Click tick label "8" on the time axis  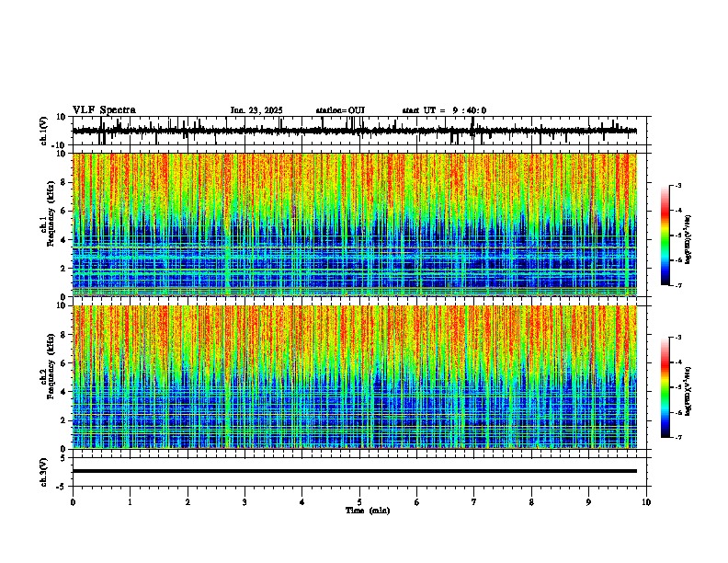(x=531, y=502)
